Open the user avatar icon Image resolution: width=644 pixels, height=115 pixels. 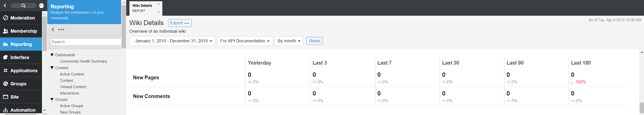click(x=41, y=5)
